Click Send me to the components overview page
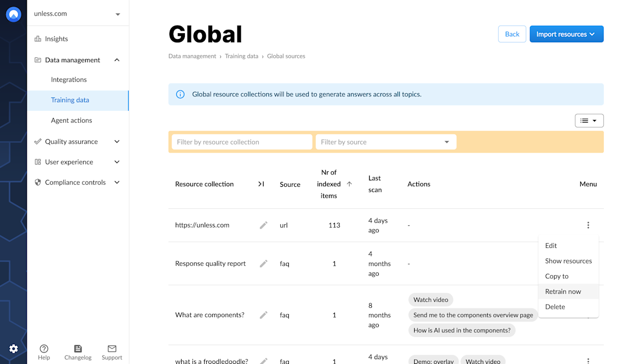This screenshot has height=364, width=643. tap(473, 315)
